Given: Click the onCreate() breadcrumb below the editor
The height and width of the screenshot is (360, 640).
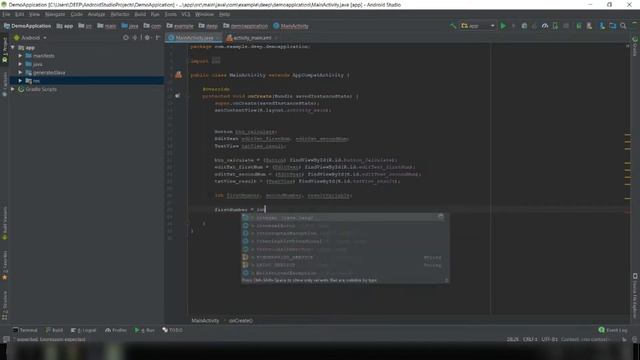Looking at the screenshot, I should [241, 320].
